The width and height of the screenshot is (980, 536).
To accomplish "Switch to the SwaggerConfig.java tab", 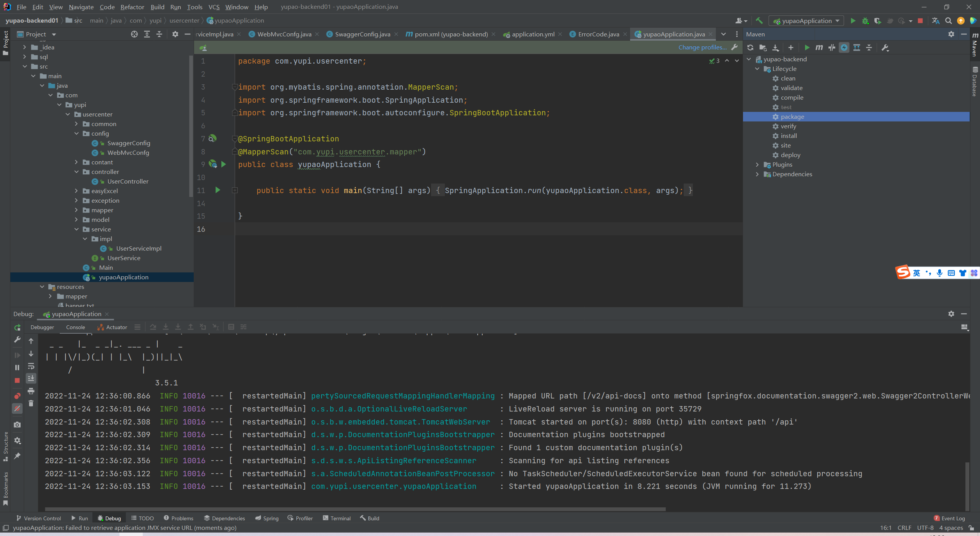I will coord(362,34).
